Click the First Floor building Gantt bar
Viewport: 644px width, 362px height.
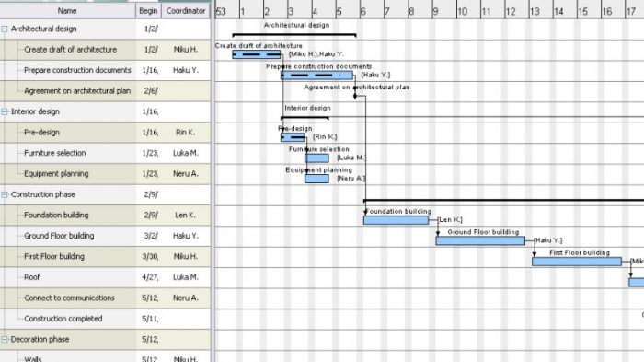tap(577, 262)
